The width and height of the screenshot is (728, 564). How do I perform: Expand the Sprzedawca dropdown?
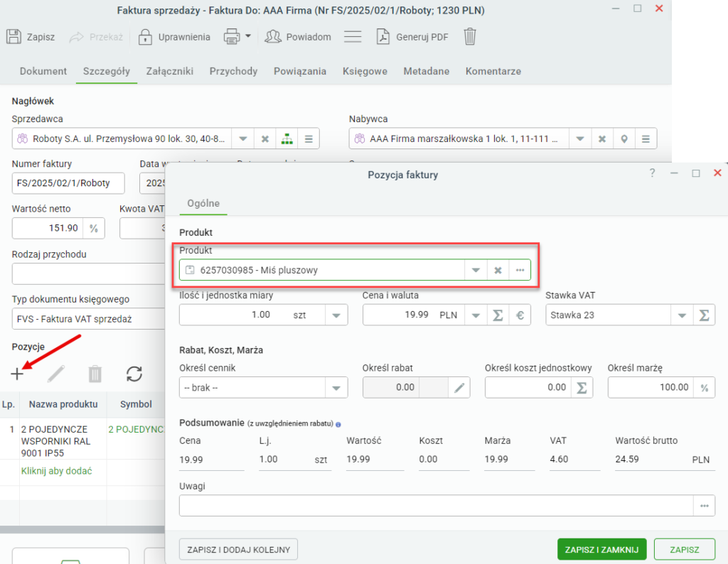pyautogui.click(x=242, y=139)
